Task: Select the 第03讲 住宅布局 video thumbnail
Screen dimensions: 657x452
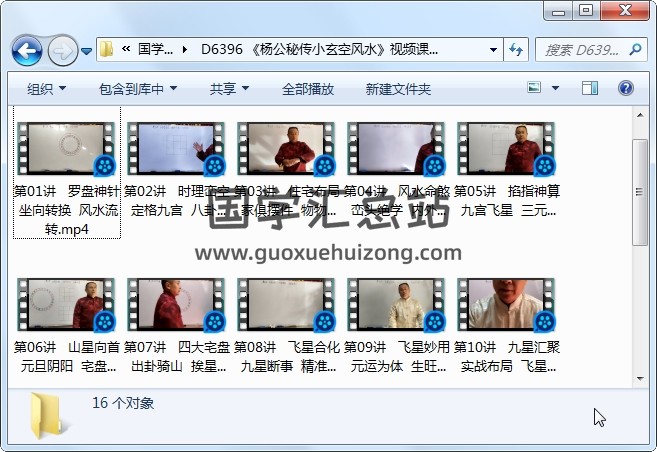Action: point(286,148)
